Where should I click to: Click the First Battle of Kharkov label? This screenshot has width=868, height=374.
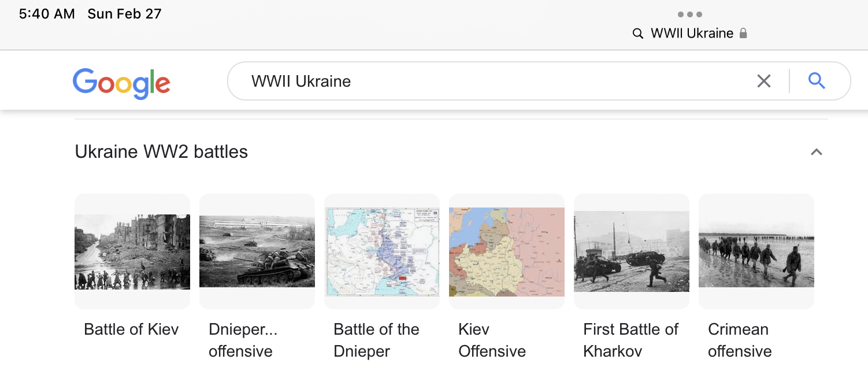630,340
